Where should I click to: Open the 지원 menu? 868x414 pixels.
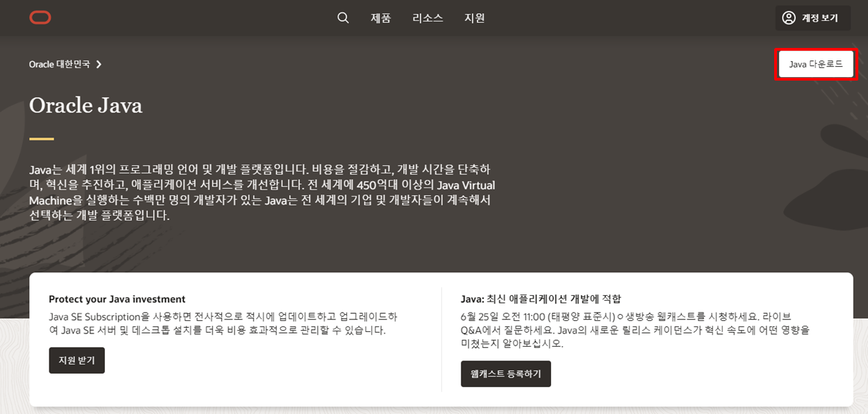(x=475, y=18)
